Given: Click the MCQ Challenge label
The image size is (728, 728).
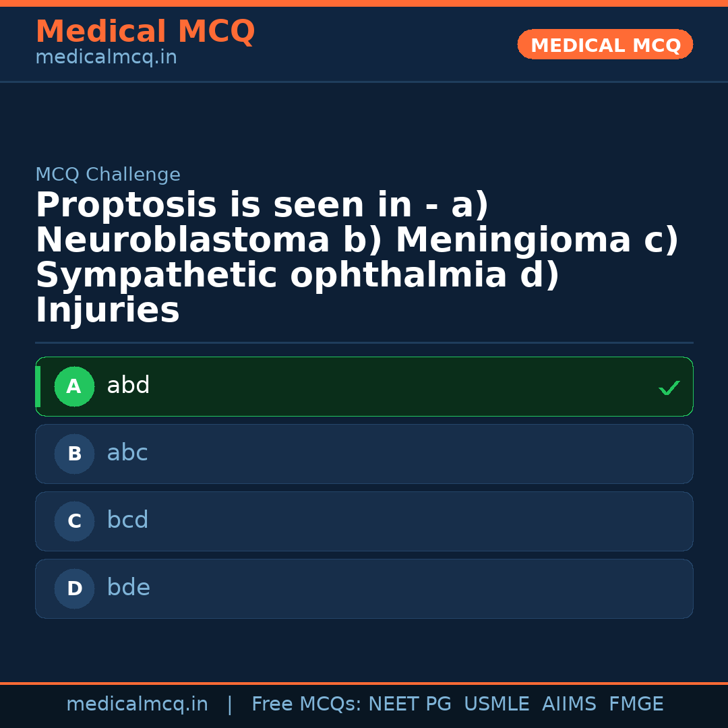Looking at the screenshot, I should pos(108,174).
